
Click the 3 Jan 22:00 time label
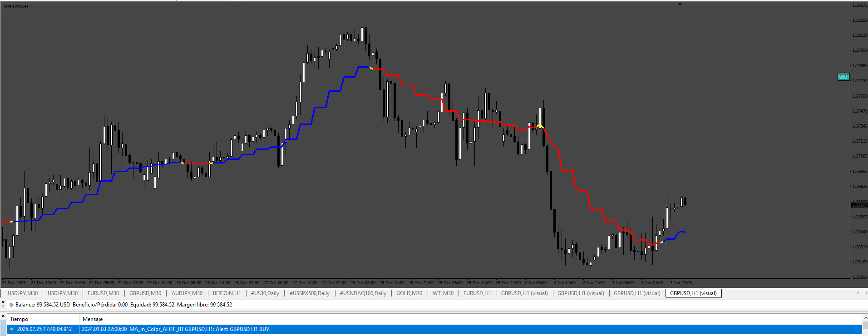coord(681,283)
